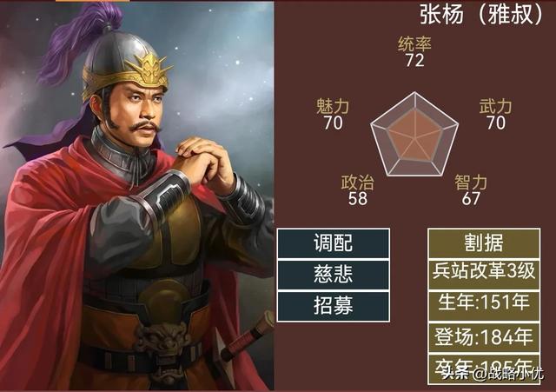Click the 头条 @战略小优 watermark
The height and width of the screenshot is (392, 556).
493,373
